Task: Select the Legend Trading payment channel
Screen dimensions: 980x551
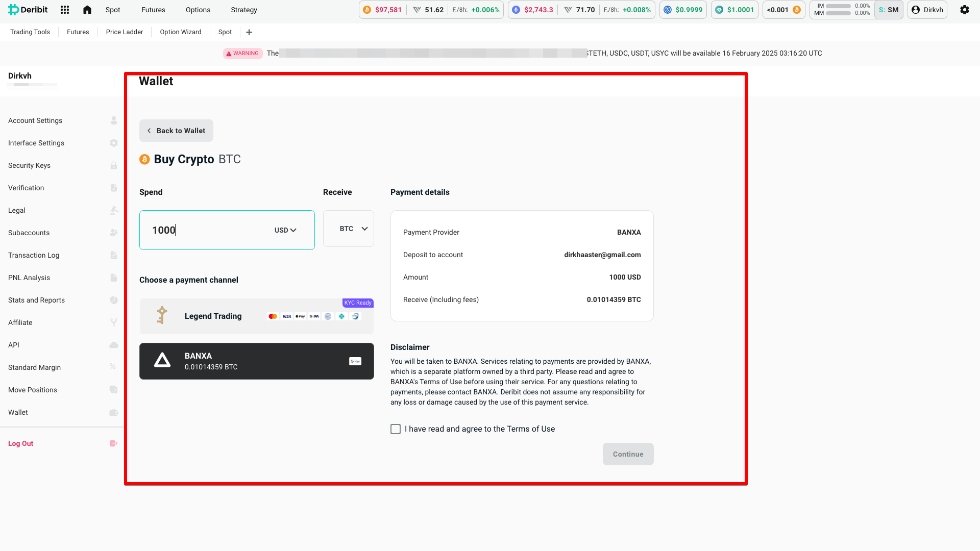Action: pos(257,316)
